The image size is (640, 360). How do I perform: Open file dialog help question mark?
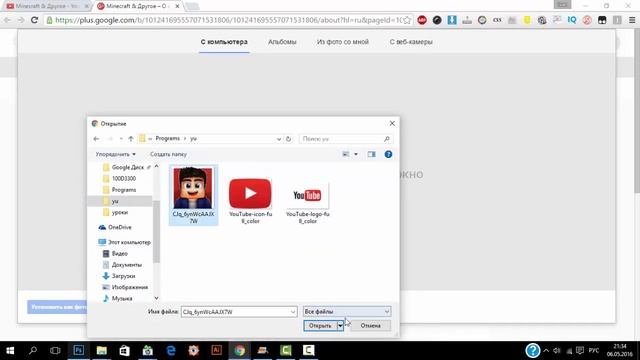coord(388,154)
